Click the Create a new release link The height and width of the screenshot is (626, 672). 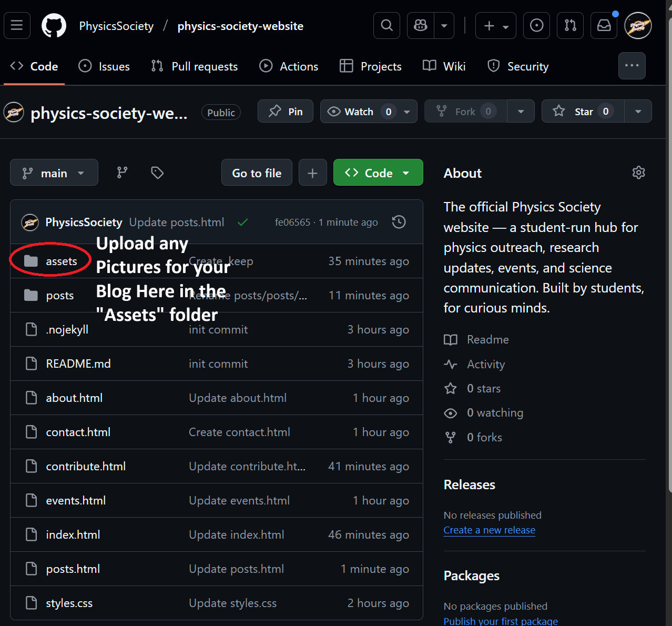tap(489, 530)
